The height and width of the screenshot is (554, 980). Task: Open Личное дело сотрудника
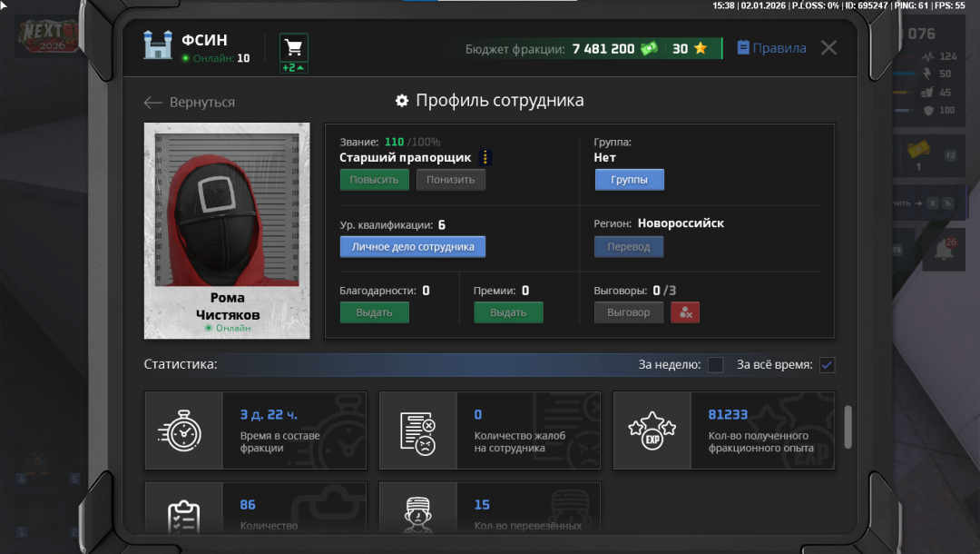coord(412,247)
